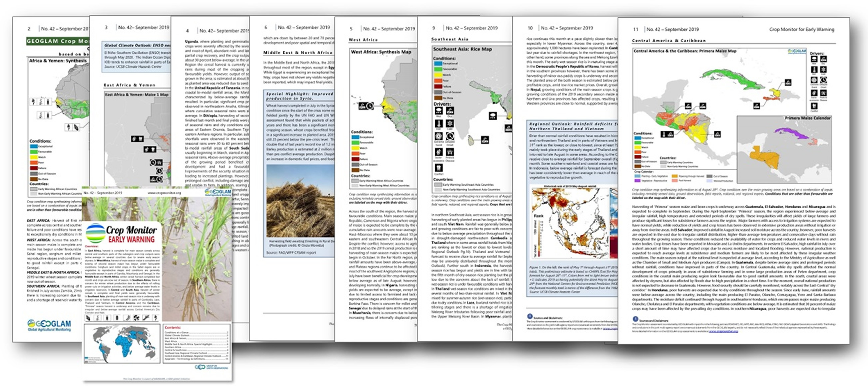The image size is (868, 386).
Task: Click the delayed onset clock marker on the West Africa map
Action: 370,106
